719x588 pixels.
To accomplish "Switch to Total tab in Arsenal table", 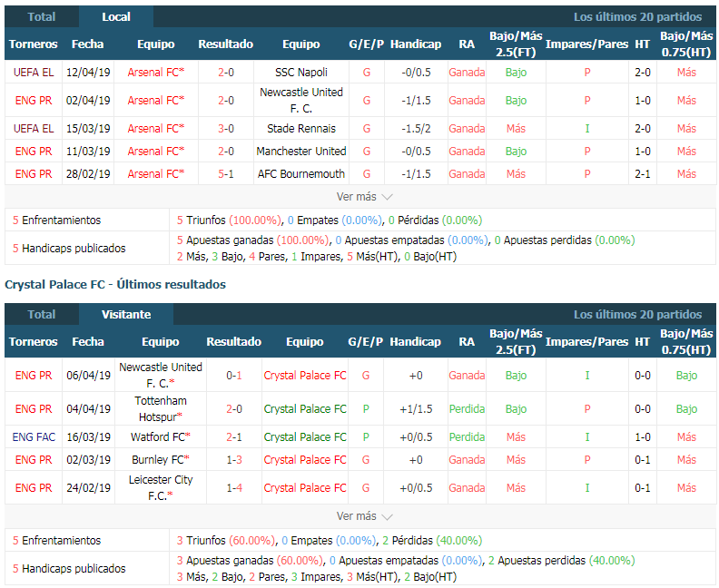I will click(x=41, y=17).
